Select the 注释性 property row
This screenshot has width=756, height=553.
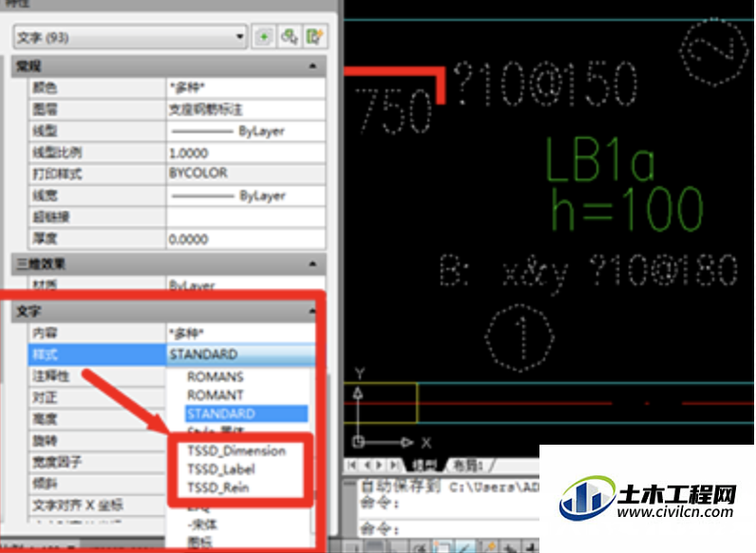coord(97,376)
